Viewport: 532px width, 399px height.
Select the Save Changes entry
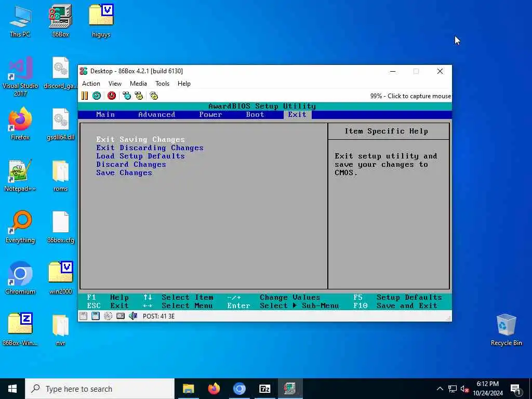124,172
